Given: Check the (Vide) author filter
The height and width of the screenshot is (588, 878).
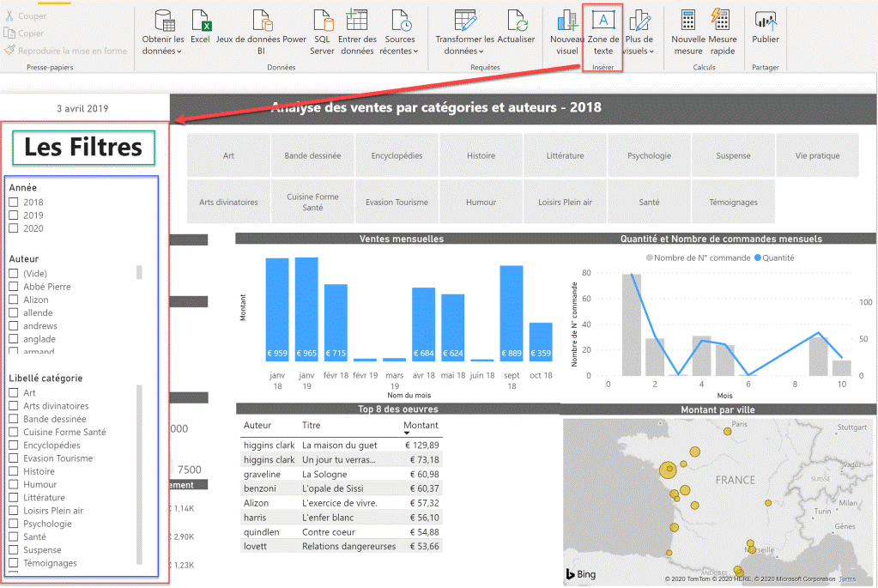Looking at the screenshot, I should [x=14, y=273].
